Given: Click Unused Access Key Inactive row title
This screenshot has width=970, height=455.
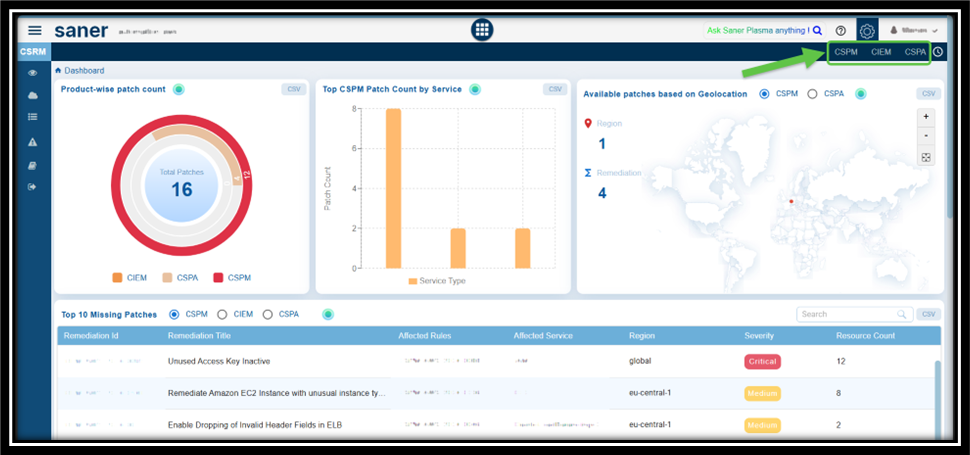Looking at the screenshot, I should (219, 361).
